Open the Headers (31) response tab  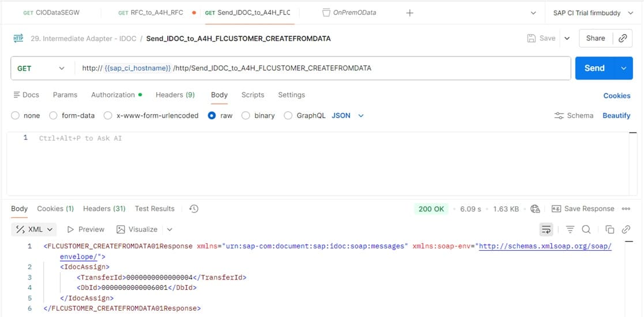click(x=104, y=209)
